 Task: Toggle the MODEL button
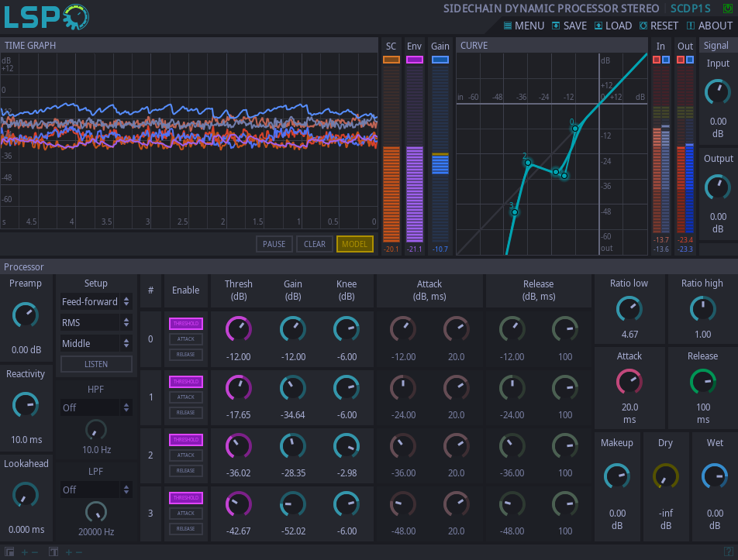click(355, 244)
